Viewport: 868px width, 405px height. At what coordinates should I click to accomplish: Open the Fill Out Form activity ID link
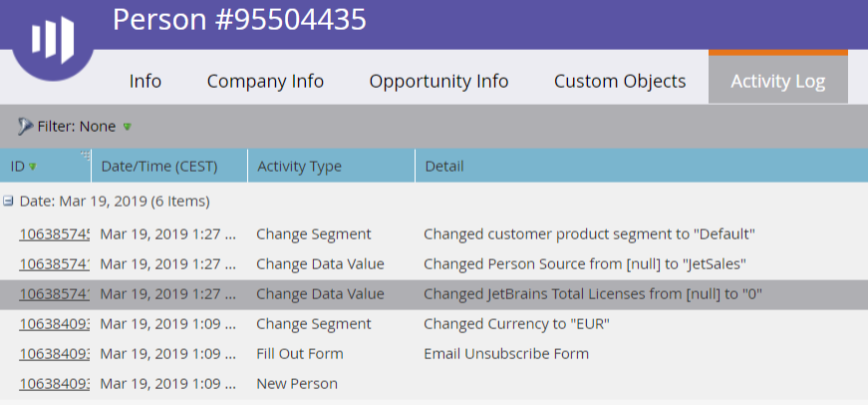[x=54, y=354]
